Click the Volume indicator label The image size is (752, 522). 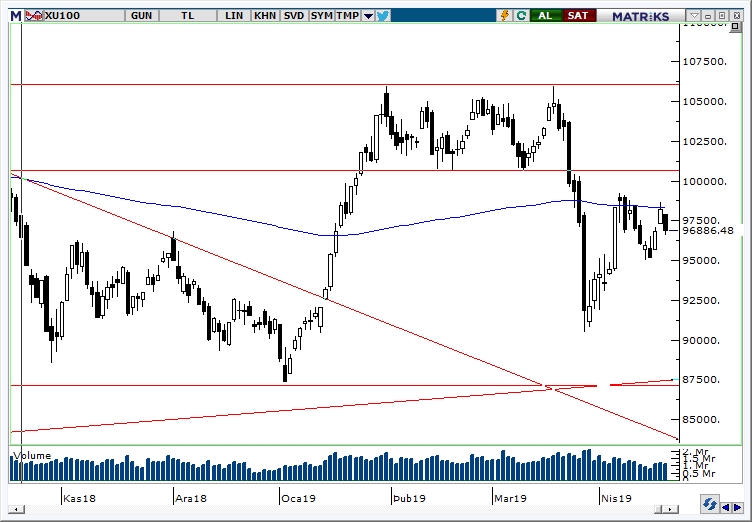(32, 455)
